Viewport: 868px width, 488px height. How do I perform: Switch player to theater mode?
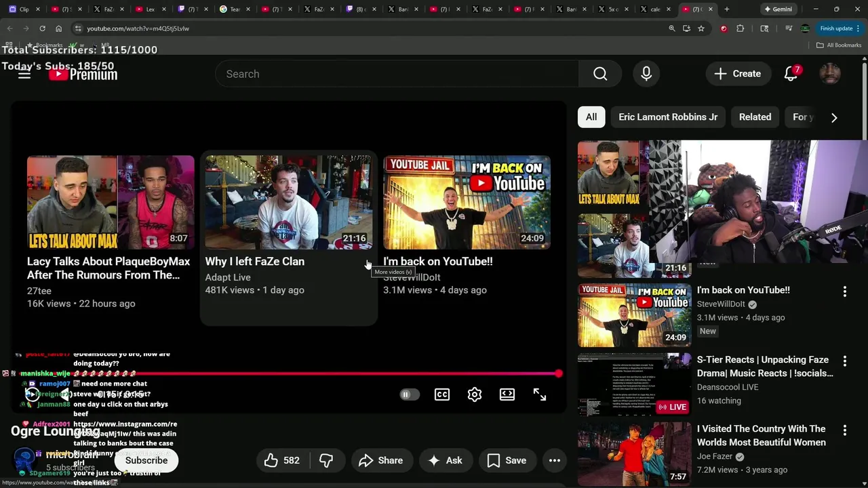[507, 394]
